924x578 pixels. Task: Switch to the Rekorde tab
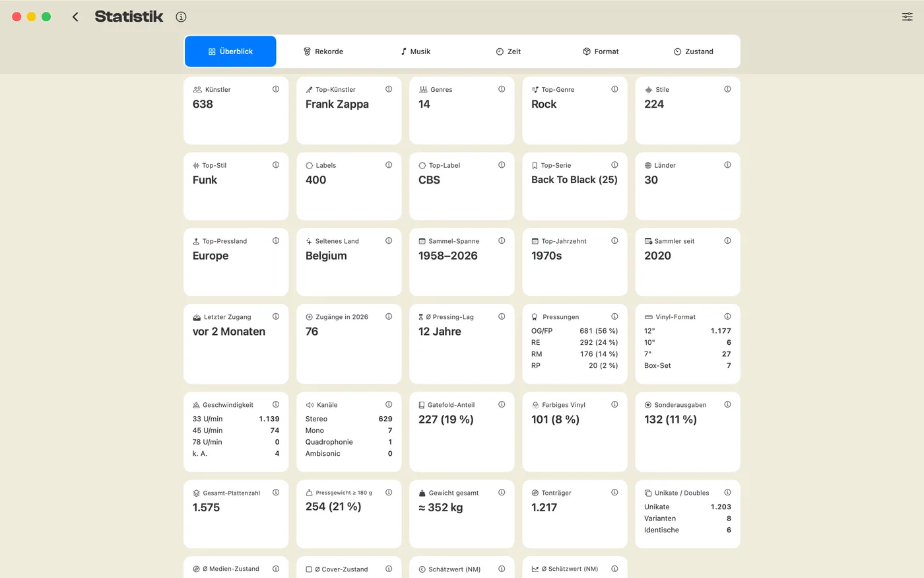(x=323, y=52)
